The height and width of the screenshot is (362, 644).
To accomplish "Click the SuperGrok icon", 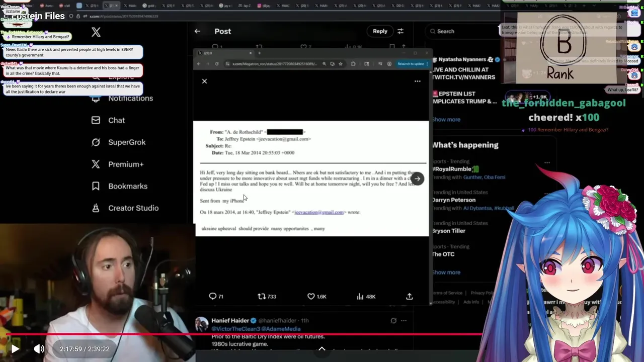I will click(96, 142).
